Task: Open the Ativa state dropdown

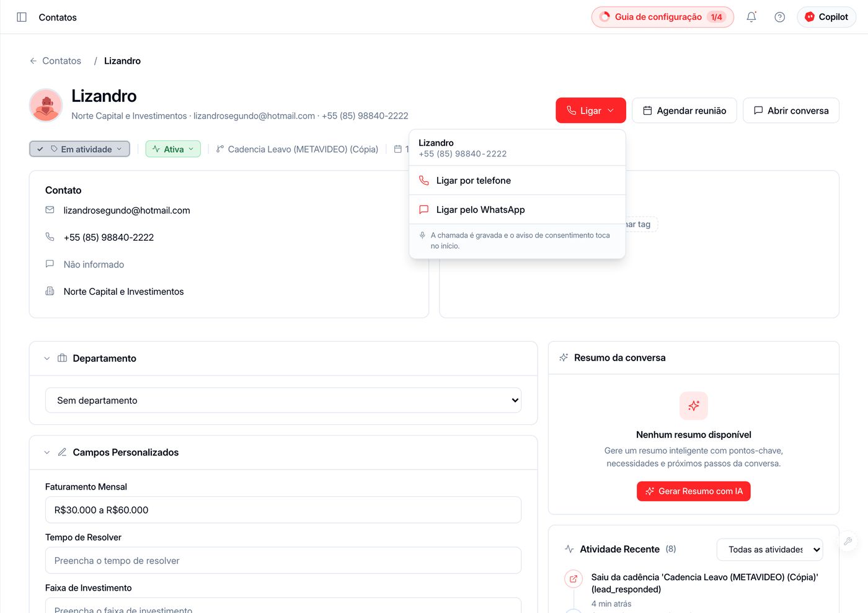Action: coord(173,149)
